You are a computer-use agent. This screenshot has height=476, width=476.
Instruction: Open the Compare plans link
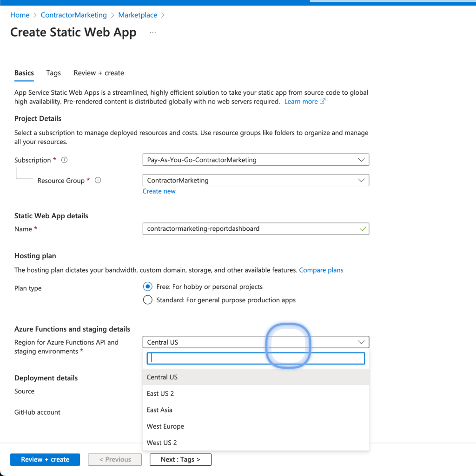[321, 270]
